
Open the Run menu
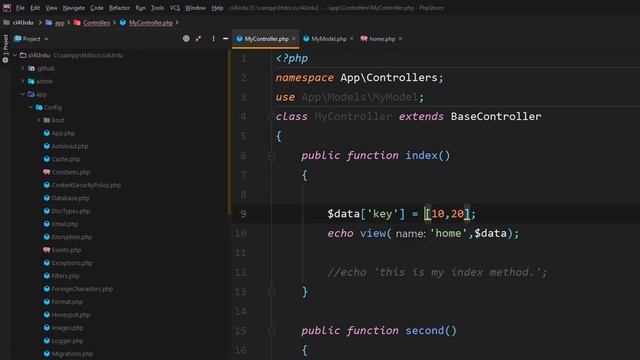tap(140, 8)
